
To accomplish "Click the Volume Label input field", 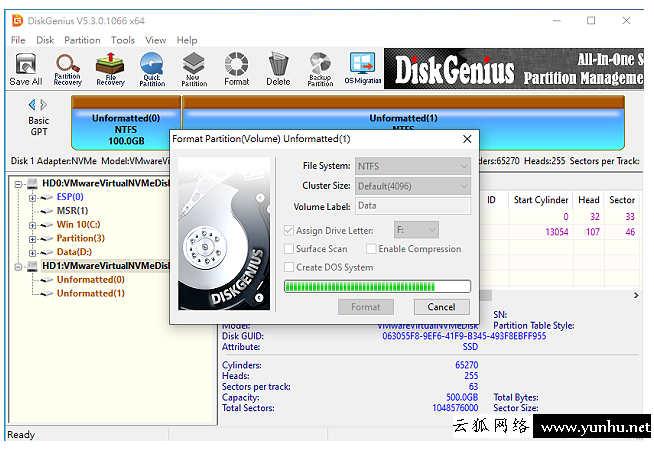I will pos(413,206).
